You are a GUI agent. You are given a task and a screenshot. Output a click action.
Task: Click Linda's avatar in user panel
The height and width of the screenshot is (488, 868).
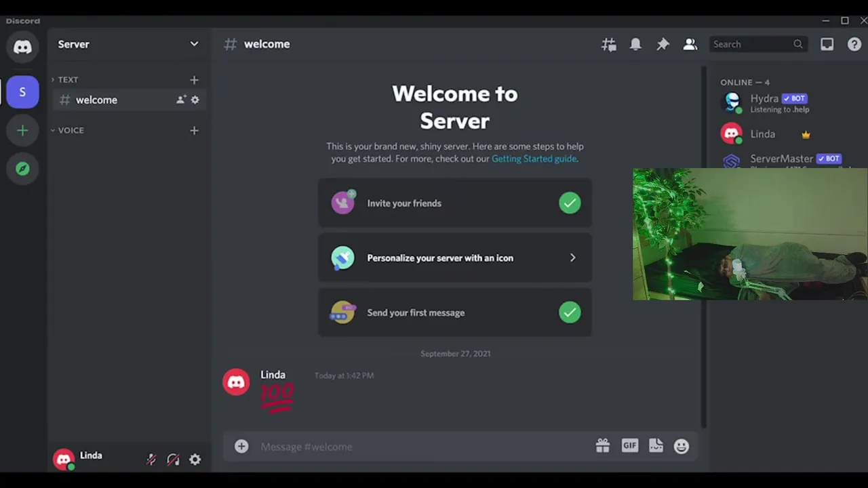[64, 460]
